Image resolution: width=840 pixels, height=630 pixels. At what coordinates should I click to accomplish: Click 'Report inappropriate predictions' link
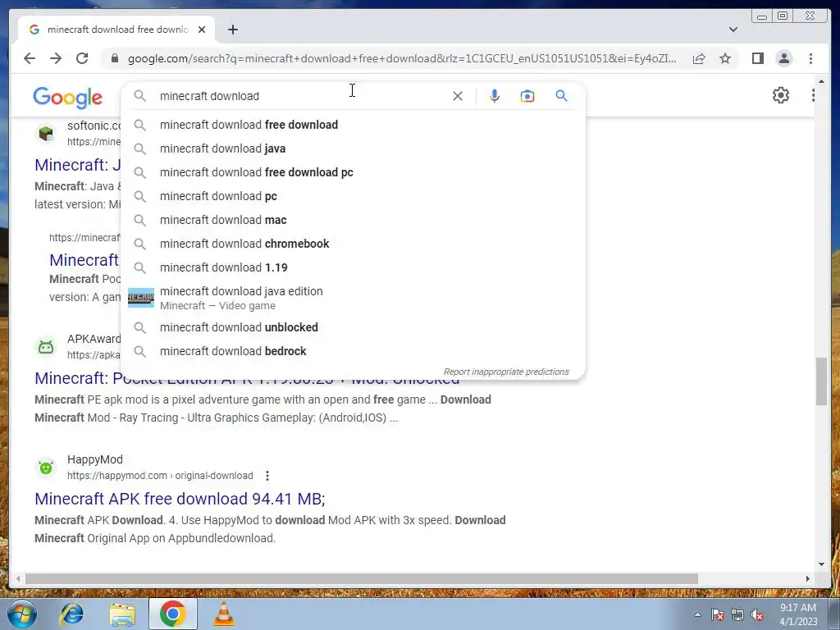click(505, 372)
